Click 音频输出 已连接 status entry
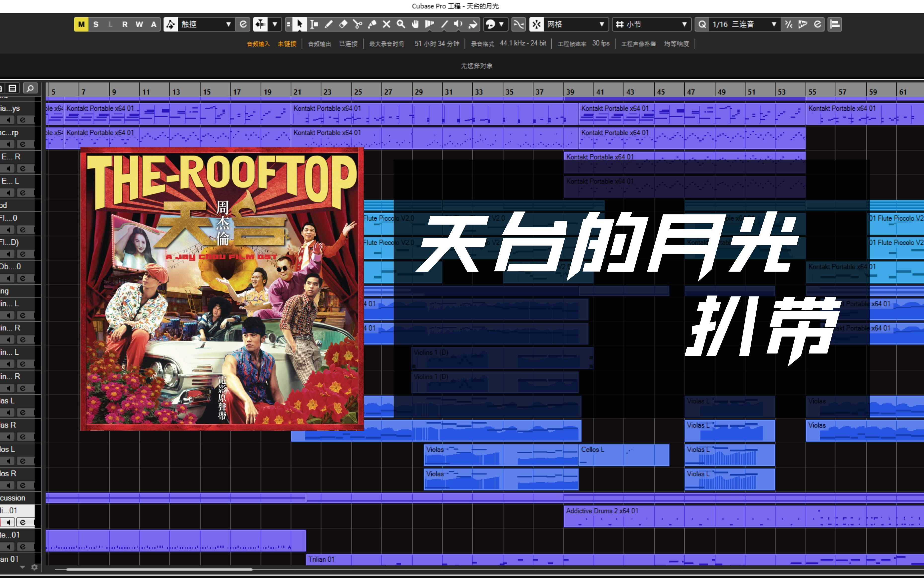This screenshot has height=578, width=924. click(333, 43)
